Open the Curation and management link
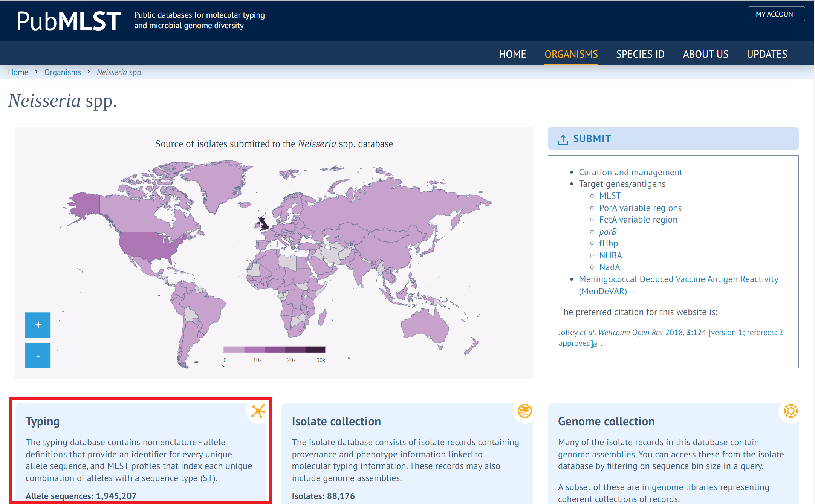Screen dimensions: 815x504 point(630,172)
